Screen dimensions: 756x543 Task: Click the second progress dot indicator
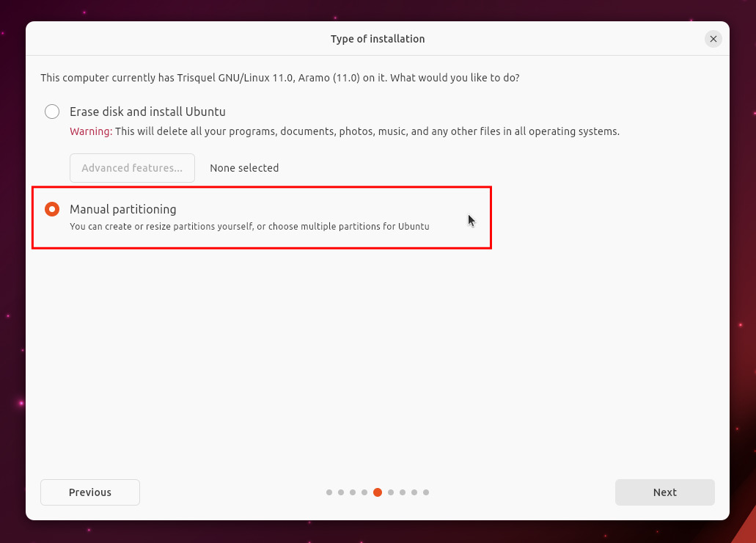click(x=341, y=492)
